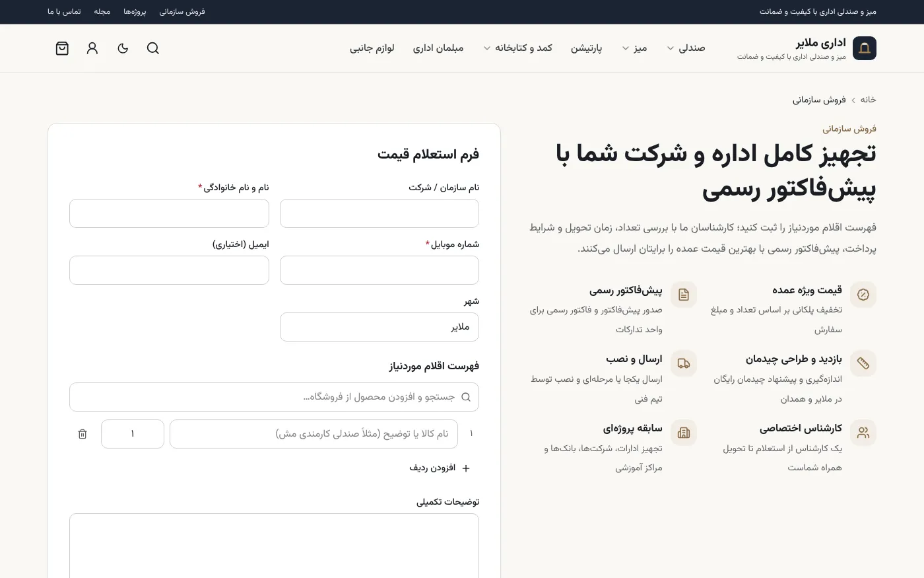
Task: Click پیش‌فاکتور رسمی document icon
Action: point(684,295)
